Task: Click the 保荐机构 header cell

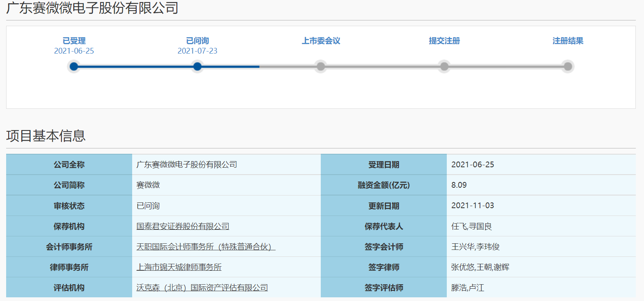Action: coord(69,226)
